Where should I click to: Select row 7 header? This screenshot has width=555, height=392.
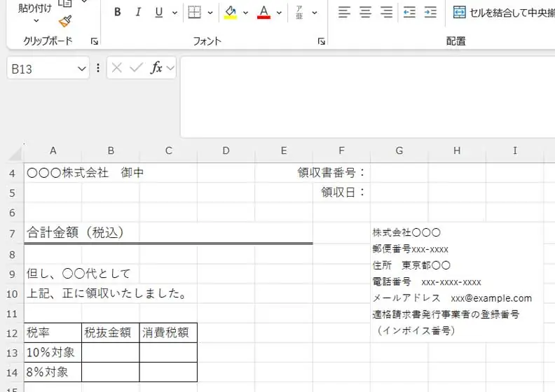click(x=12, y=233)
